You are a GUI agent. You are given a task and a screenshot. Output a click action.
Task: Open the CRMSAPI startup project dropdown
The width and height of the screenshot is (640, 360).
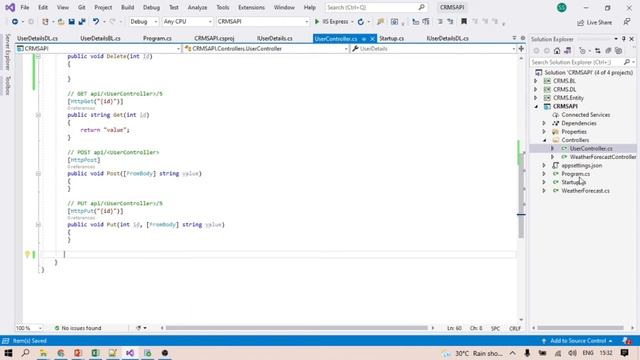click(x=263, y=22)
